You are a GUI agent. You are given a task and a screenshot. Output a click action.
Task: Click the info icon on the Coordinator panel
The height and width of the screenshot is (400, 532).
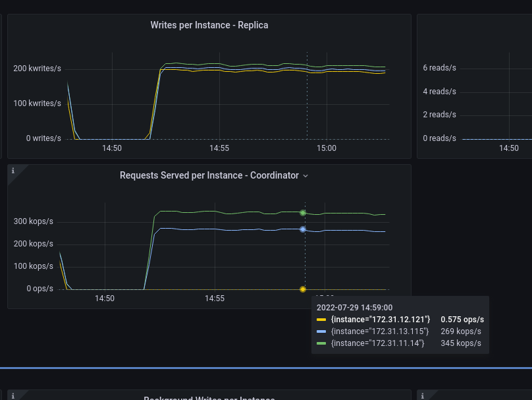click(14, 171)
